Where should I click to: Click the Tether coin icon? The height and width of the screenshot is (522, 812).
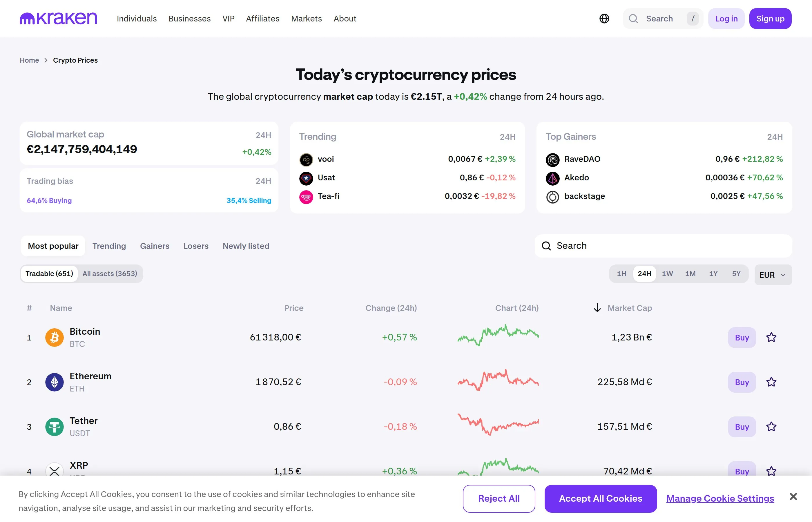click(54, 427)
